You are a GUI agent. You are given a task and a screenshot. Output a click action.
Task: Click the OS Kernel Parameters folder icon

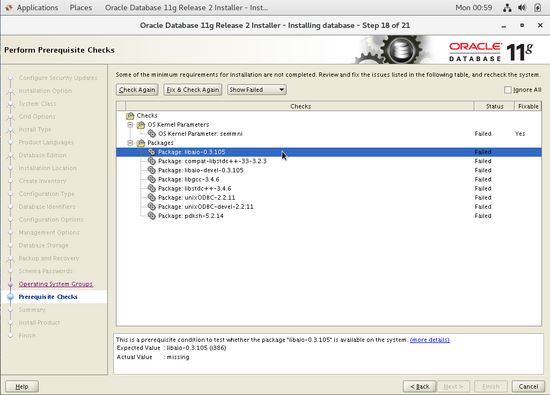click(x=141, y=125)
